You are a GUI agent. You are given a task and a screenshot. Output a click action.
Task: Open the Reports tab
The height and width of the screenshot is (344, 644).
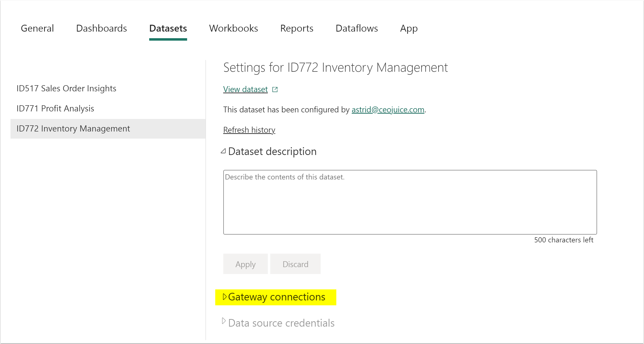point(297,28)
